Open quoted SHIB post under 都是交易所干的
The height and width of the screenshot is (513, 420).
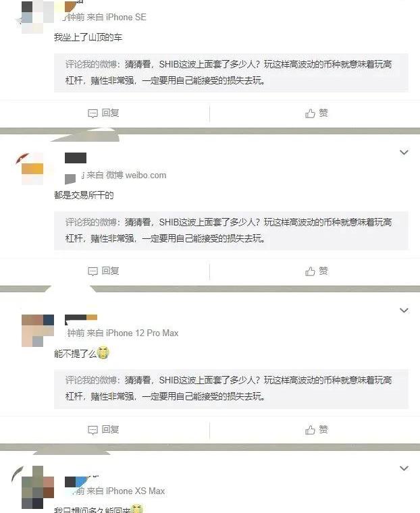click(231, 231)
